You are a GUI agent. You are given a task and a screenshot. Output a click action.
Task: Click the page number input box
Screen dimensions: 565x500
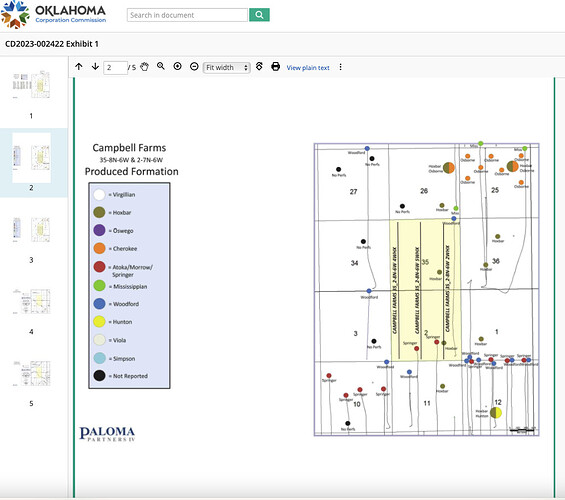click(x=115, y=68)
